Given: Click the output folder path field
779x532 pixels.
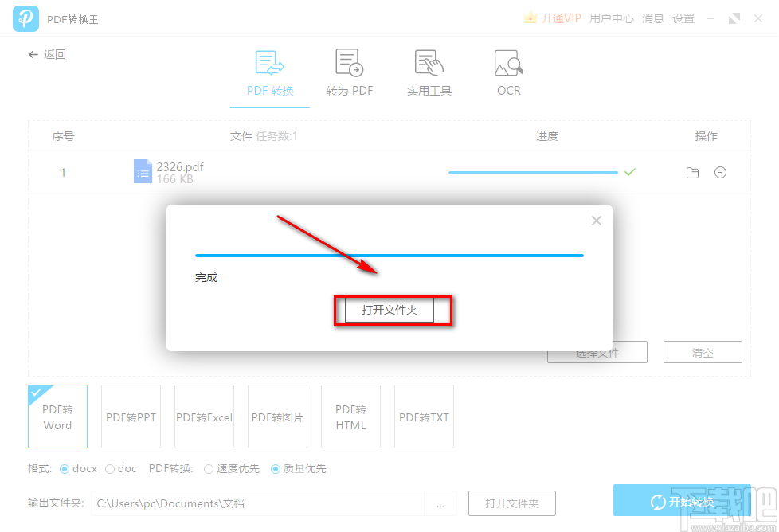Looking at the screenshot, I should (263, 503).
